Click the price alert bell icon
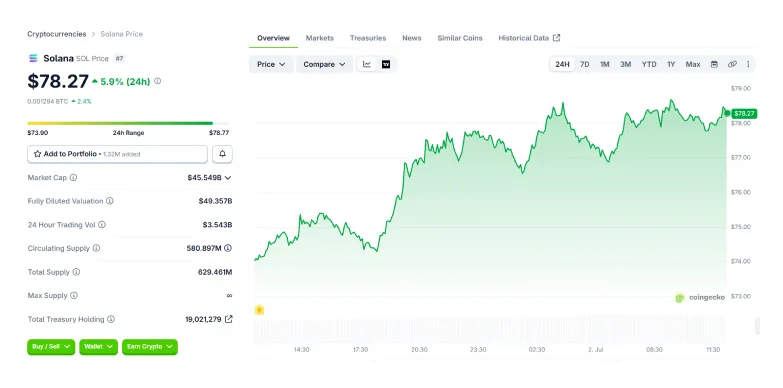The height and width of the screenshot is (388, 783). 222,154
